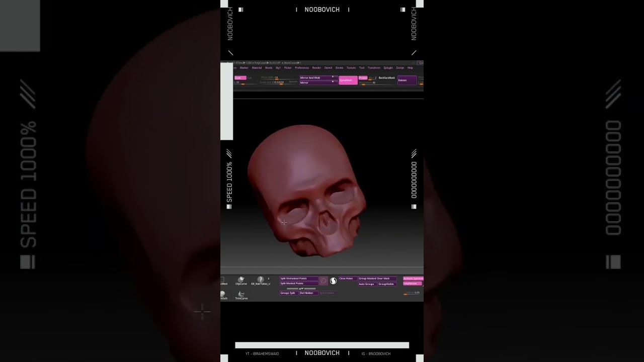Toggle LazyMouse
The width and height of the screenshot is (644, 362).
point(413,284)
